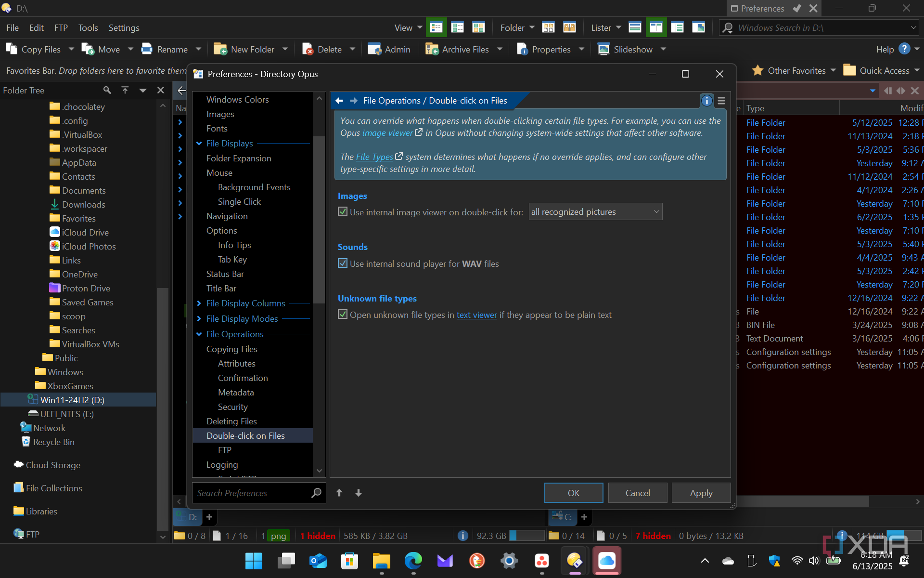Open the Settings menu

124,28
